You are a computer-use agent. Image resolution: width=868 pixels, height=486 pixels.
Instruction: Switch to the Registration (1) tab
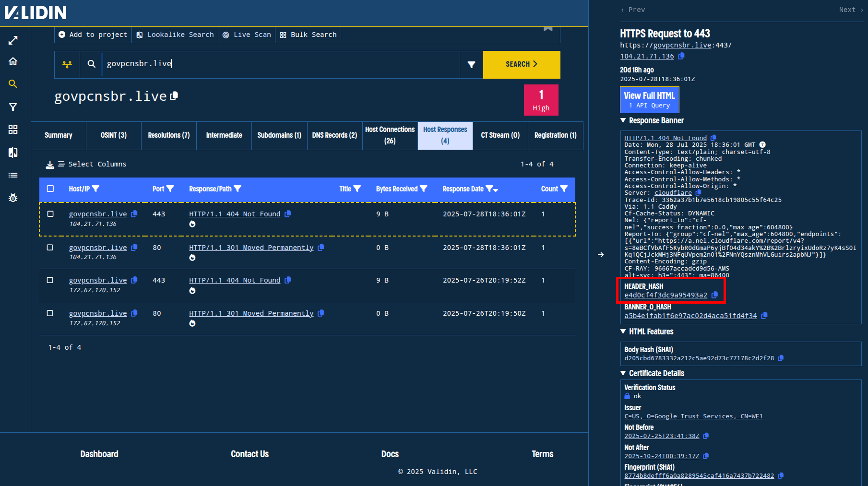(x=556, y=135)
